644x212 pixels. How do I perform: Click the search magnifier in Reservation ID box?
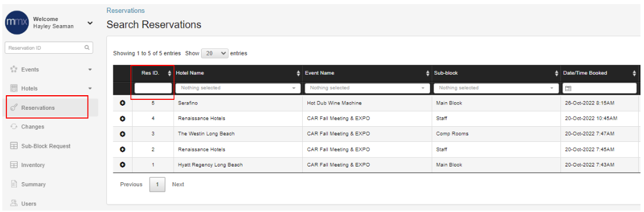pyautogui.click(x=87, y=47)
